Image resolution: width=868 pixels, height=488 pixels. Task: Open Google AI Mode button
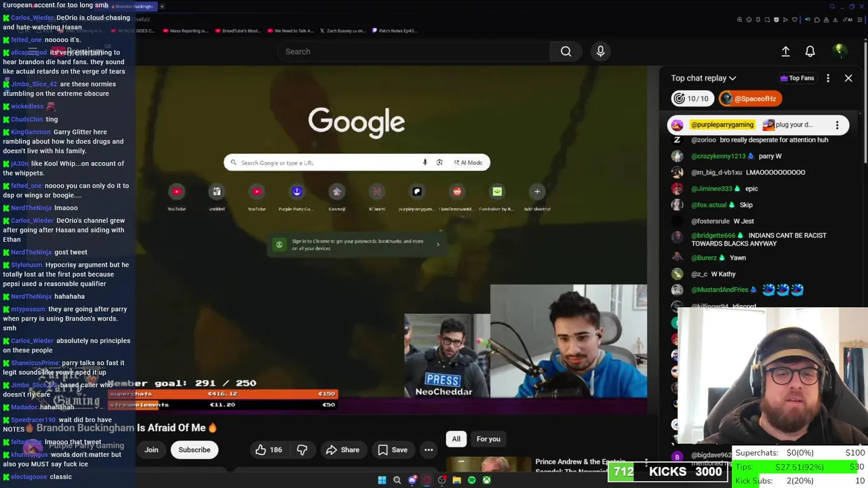(x=468, y=163)
